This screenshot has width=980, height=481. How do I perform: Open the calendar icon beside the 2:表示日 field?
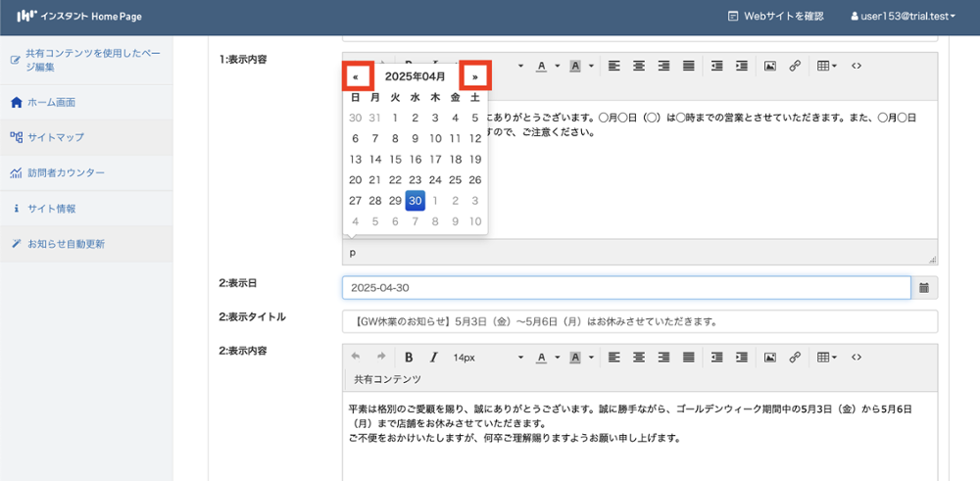pyautogui.click(x=925, y=288)
